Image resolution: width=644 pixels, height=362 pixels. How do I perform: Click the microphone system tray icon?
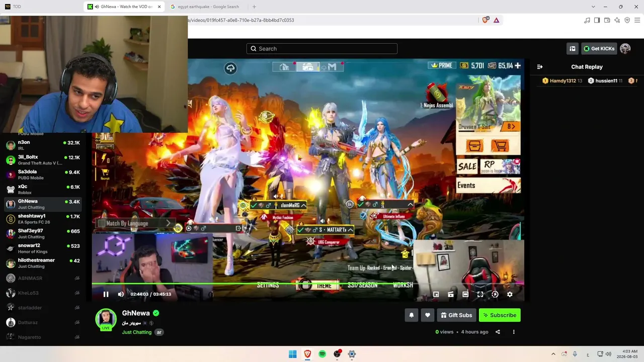point(575,354)
